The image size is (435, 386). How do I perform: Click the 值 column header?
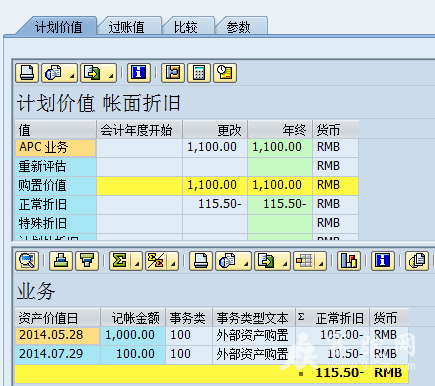tap(55, 129)
